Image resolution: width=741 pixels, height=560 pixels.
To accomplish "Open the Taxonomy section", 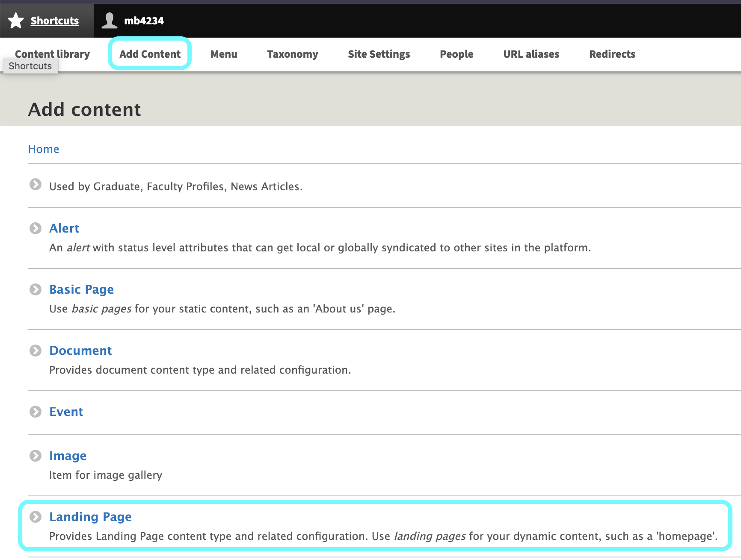I will pyautogui.click(x=292, y=54).
